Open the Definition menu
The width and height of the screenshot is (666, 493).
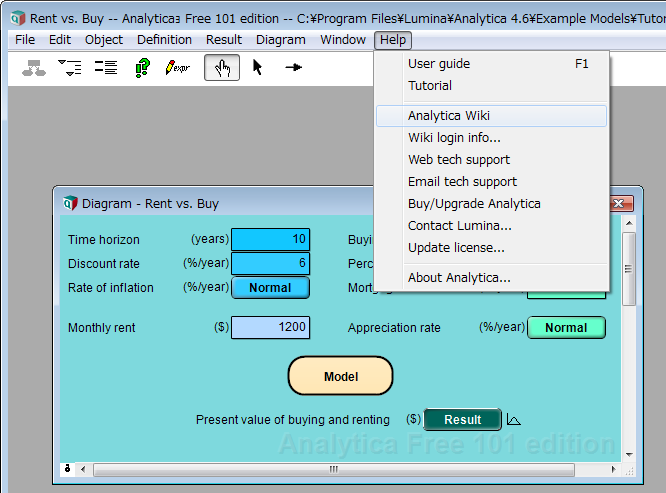(x=164, y=40)
